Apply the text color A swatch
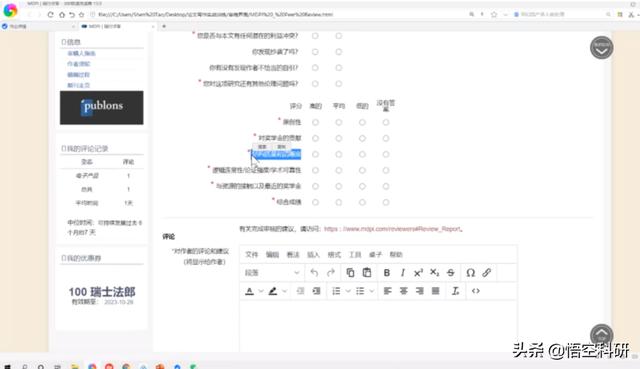The image size is (640, 369). click(x=249, y=291)
